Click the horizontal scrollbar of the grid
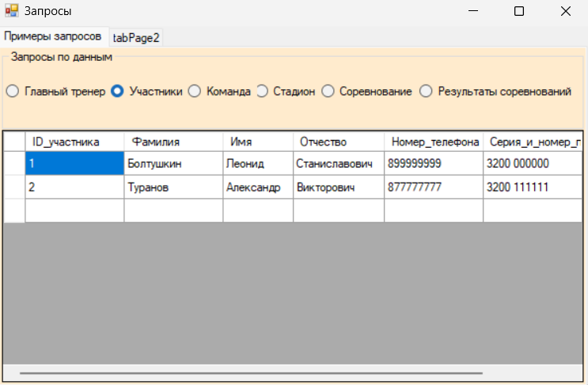This screenshot has width=588, height=385. point(251,373)
